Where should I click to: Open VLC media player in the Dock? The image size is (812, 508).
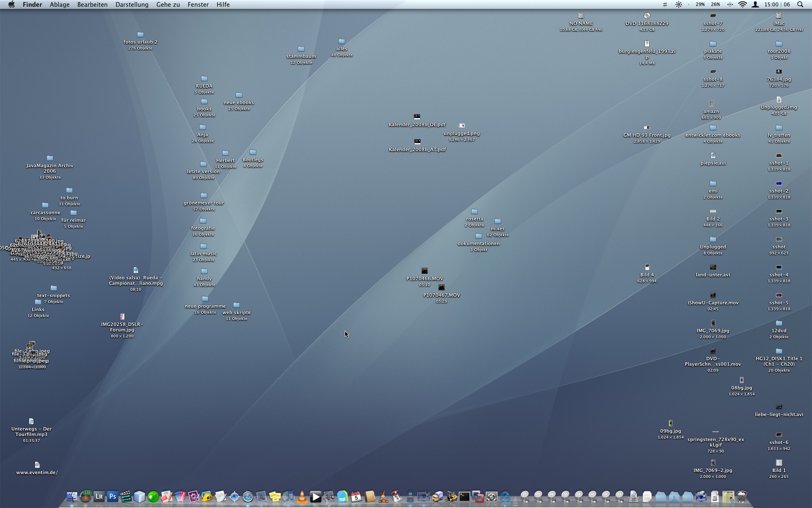[302, 497]
